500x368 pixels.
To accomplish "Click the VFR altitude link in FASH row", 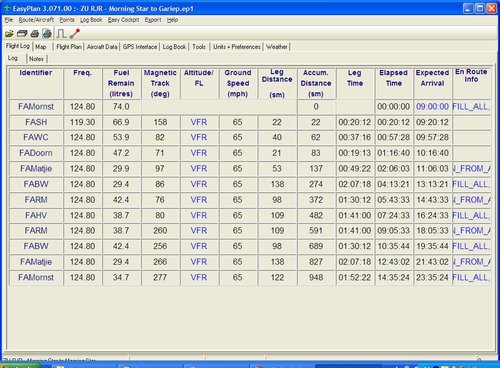I will click(199, 122).
